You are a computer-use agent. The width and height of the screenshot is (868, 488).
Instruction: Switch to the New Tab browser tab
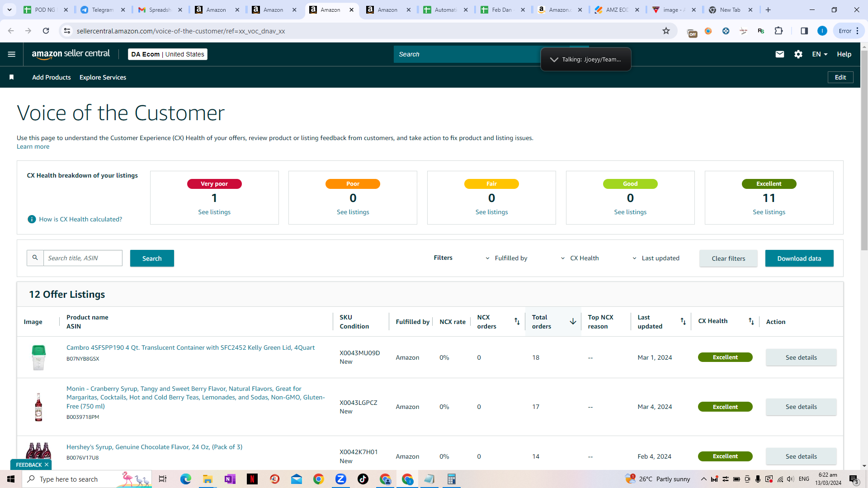point(730,9)
